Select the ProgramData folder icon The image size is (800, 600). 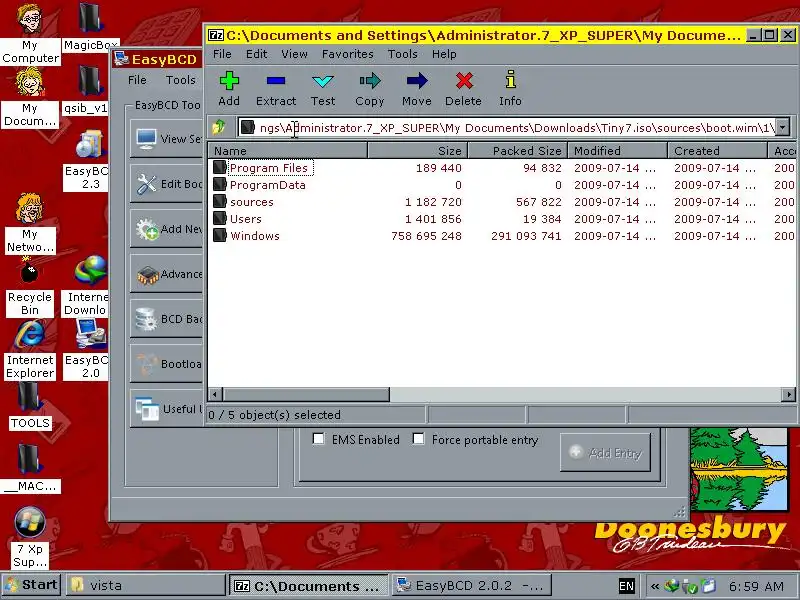tap(220, 184)
